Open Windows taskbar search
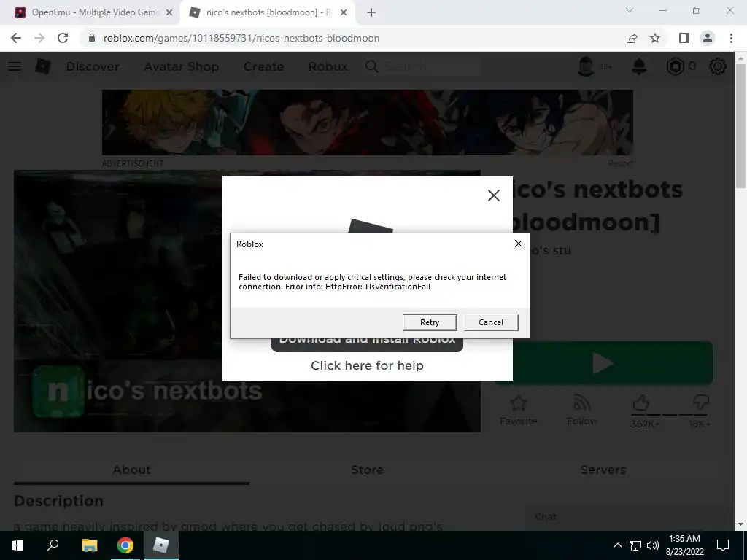The height and width of the screenshot is (560, 747). 53,545
